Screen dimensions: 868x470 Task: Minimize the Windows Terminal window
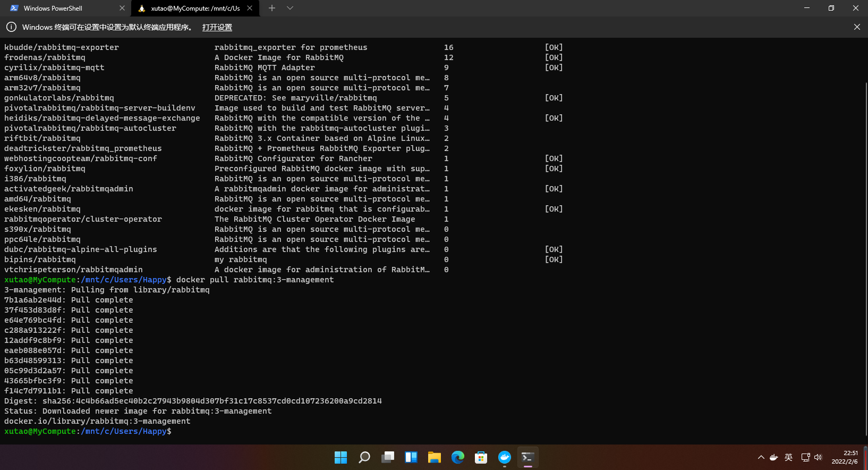pyautogui.click(x=807, y=9)
